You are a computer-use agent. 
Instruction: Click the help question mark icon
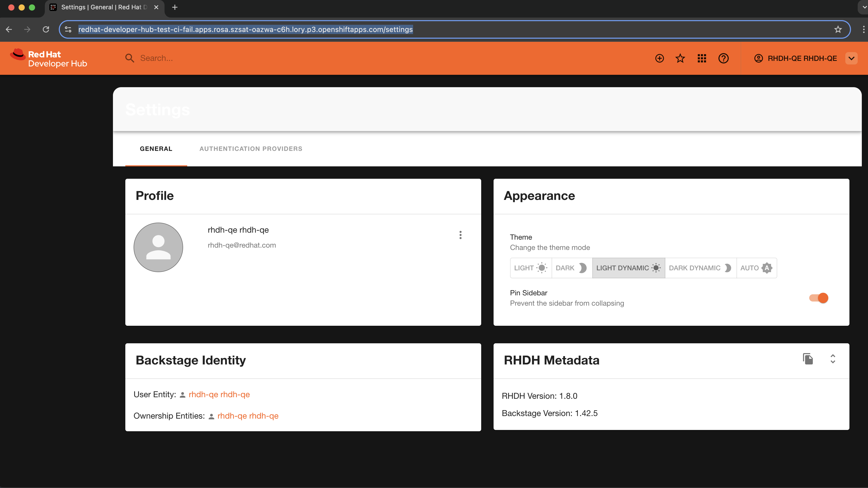(723, 58)
